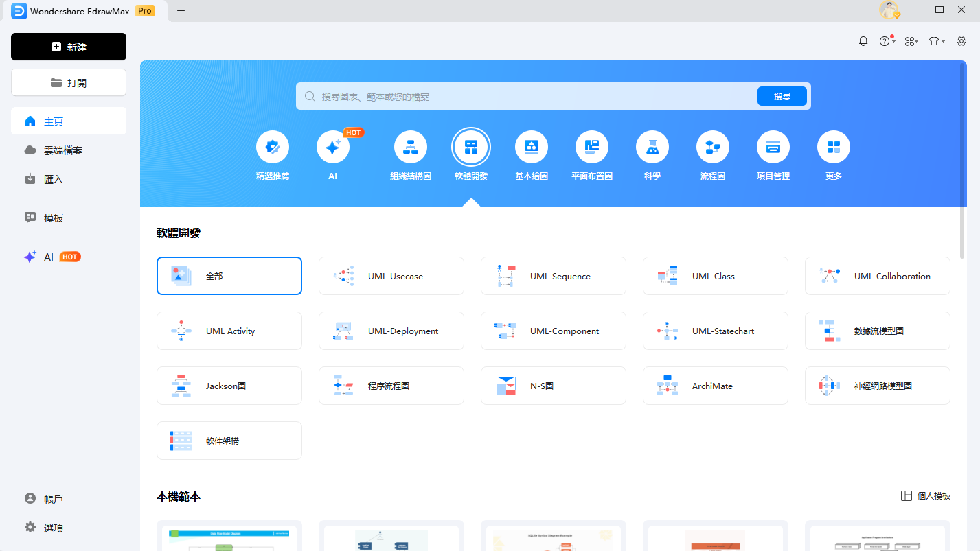This screenshot has height=551, width=980.
Task: Select the 組織結構圖 category icon
Action: (x=411, y=147)
